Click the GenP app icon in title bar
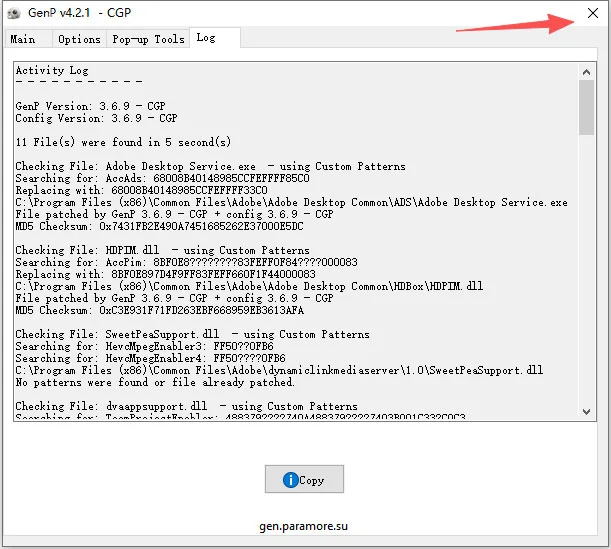This screenshot has height=549, width=611. [x=14, y=13]
